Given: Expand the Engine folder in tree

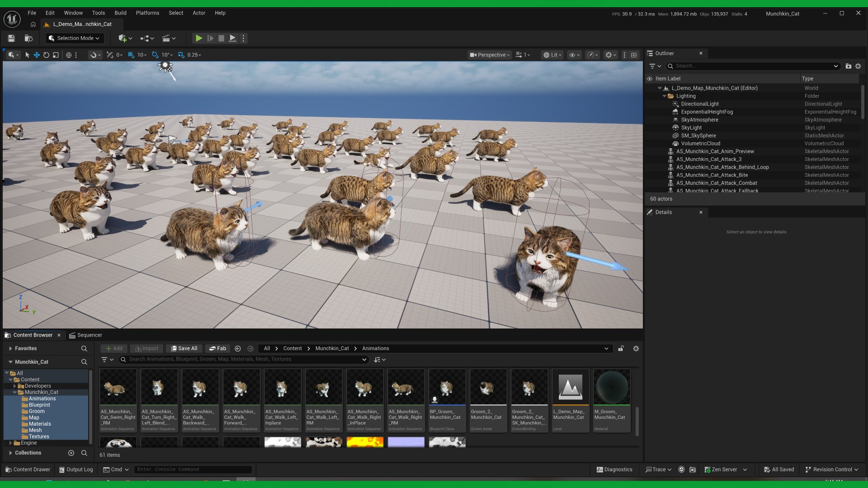Looking at the screenshot, I should click(x=10, y=443).
